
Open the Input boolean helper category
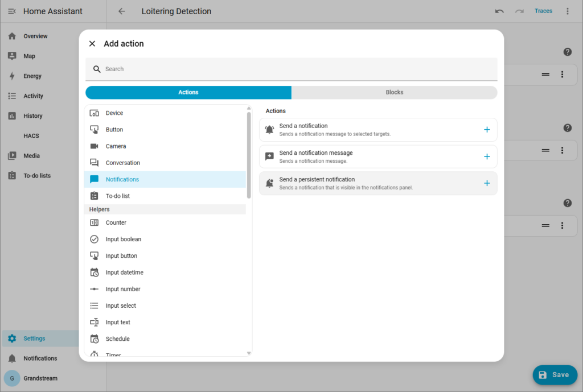tap(165, 240)
